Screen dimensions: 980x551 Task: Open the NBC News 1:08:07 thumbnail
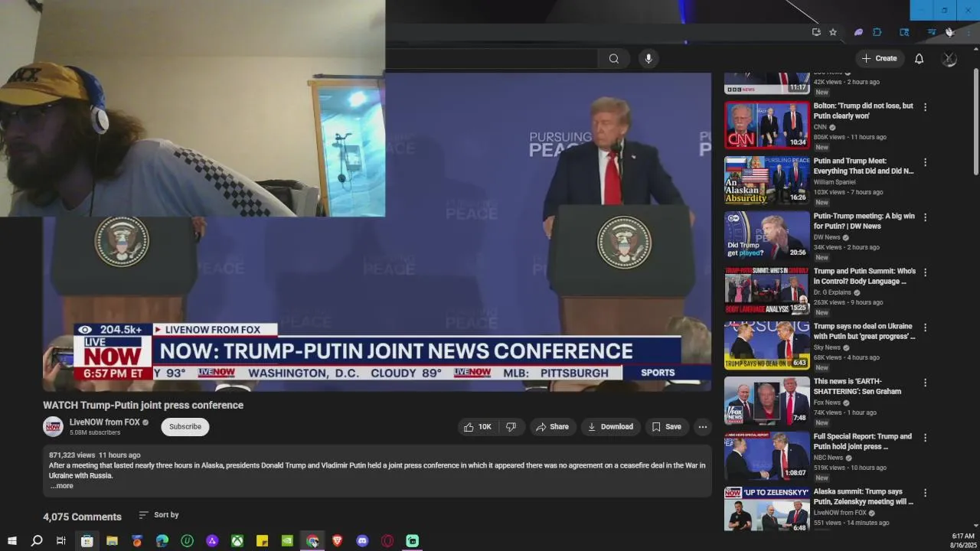[766, 456]
